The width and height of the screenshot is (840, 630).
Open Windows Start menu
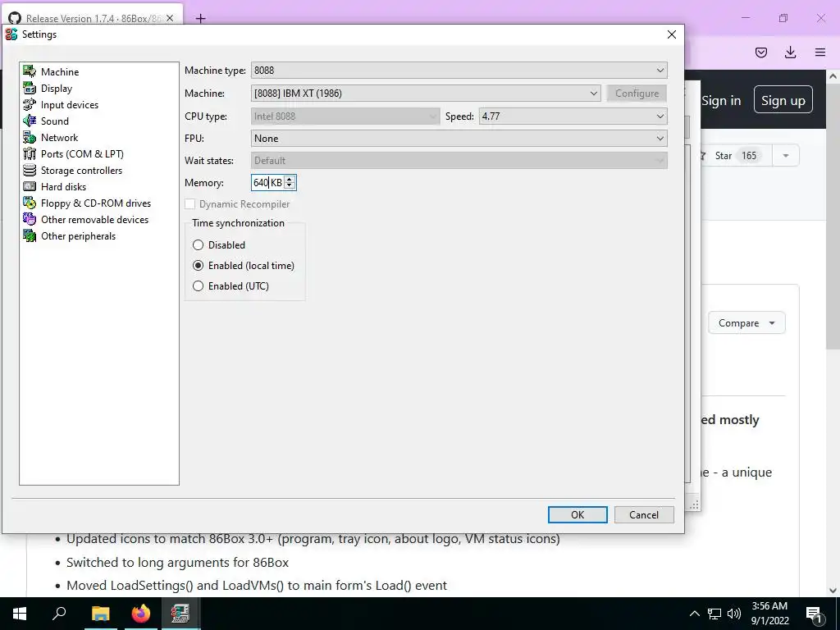[x=20, y=614]
